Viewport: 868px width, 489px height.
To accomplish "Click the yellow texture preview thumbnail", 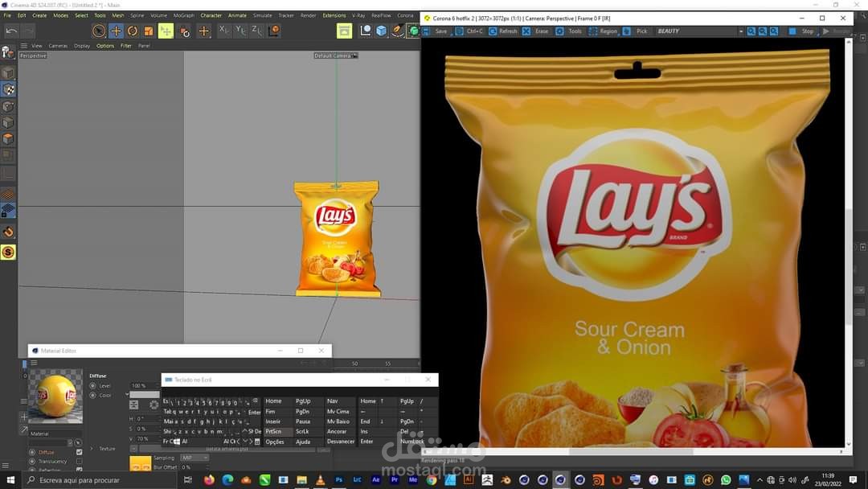I will (140, 463).
